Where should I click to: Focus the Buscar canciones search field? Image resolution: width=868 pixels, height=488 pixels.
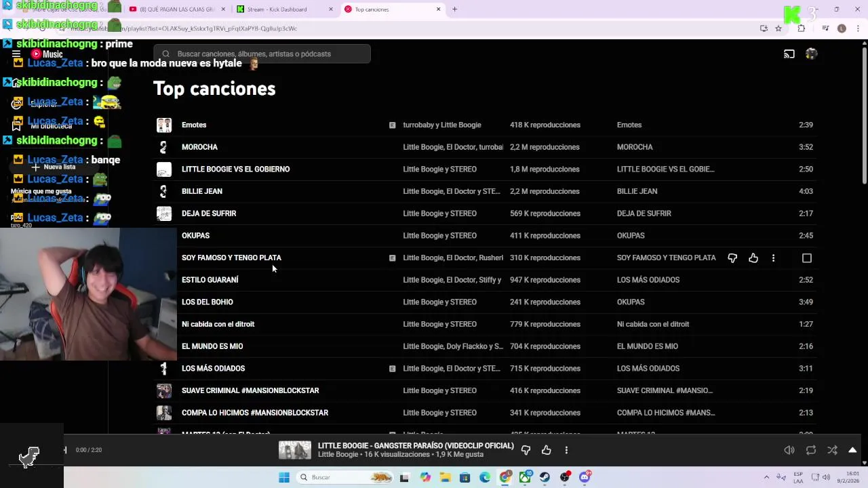[262, 54]
